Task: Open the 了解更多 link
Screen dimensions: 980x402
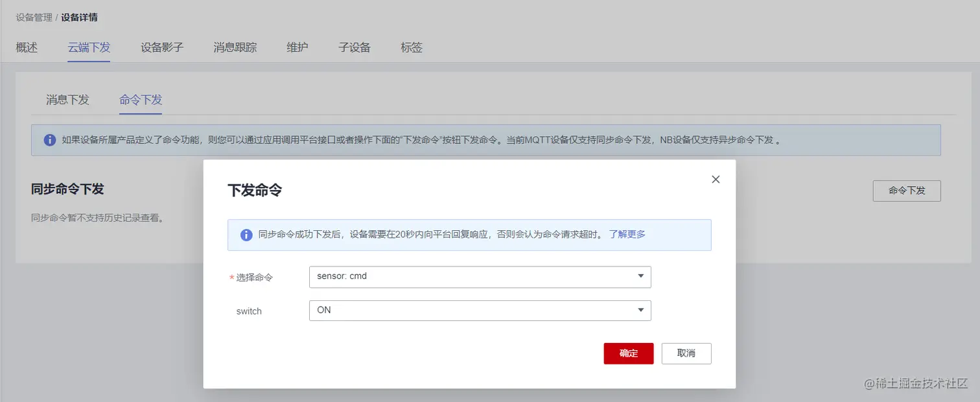Action: (x=627, y=234)
